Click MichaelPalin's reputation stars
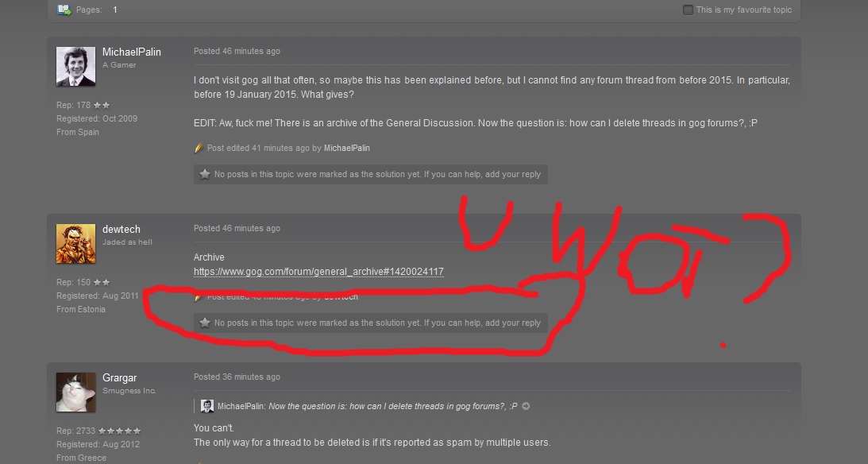The width and height of the screenshot is (868, 464). (x=102, y=105)
